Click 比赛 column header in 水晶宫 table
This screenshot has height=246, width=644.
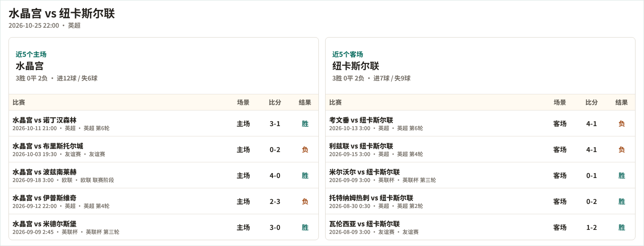19,102
